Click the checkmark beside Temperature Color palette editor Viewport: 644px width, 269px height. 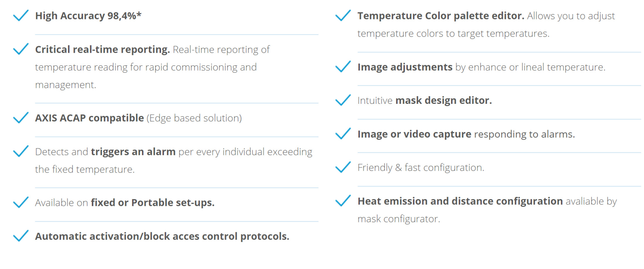(x=343, y=16)
